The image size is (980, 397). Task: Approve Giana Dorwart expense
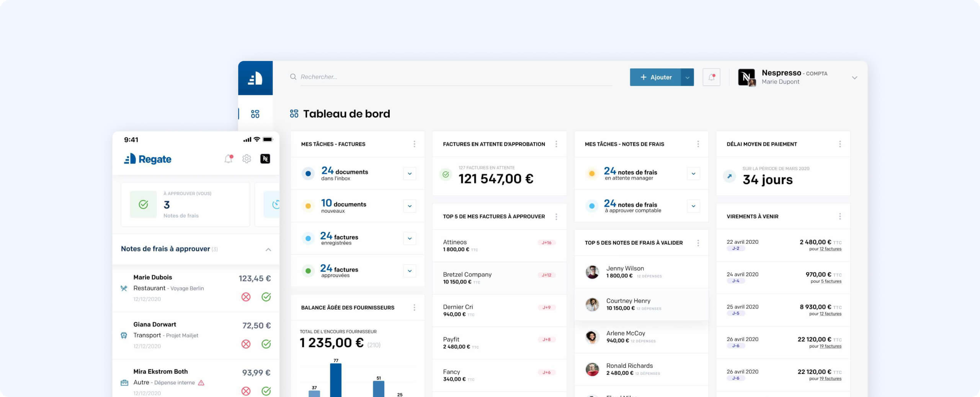coord(266,344)
